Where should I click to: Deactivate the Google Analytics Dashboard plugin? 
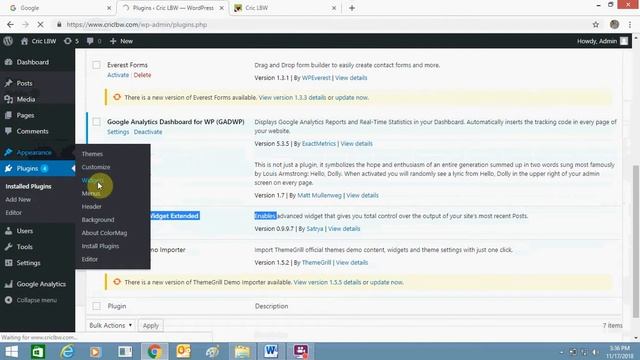(148, 132)
